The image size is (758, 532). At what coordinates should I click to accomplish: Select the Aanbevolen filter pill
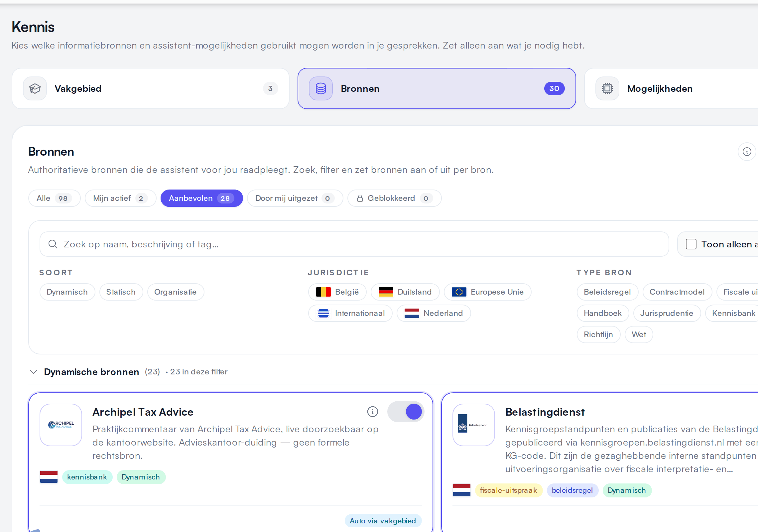201,198
